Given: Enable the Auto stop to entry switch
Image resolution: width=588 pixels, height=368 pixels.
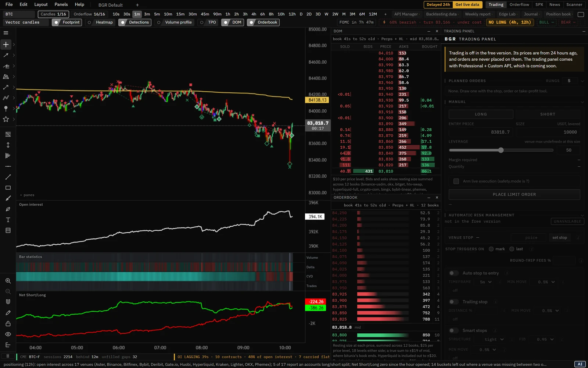Looking at the screenshot, I should [x=454, y=273].
